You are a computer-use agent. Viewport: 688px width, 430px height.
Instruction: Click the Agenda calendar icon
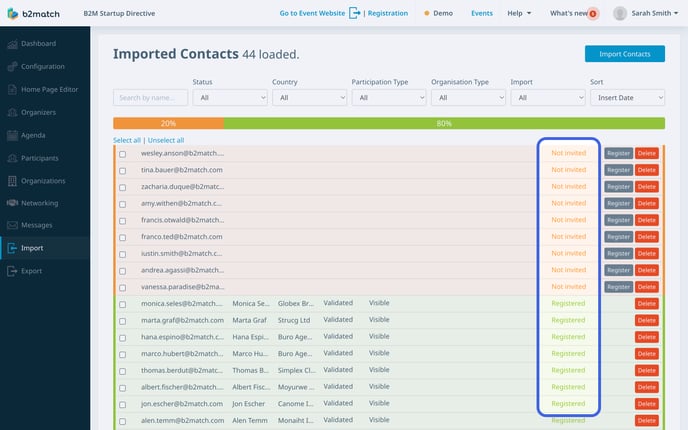[12, 135]
